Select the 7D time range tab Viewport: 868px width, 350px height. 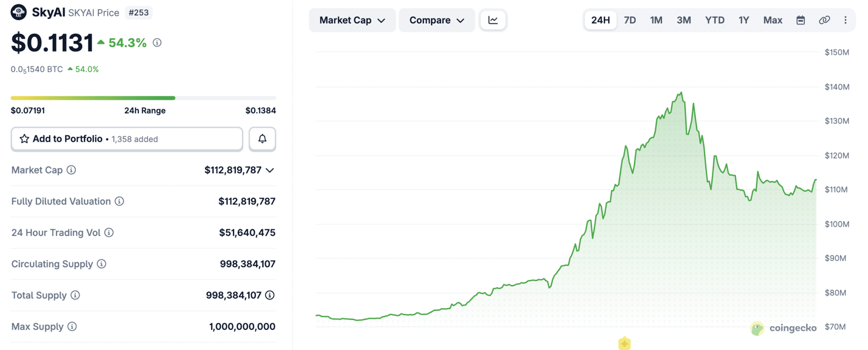pyautogui.click(x=629, y=20)
